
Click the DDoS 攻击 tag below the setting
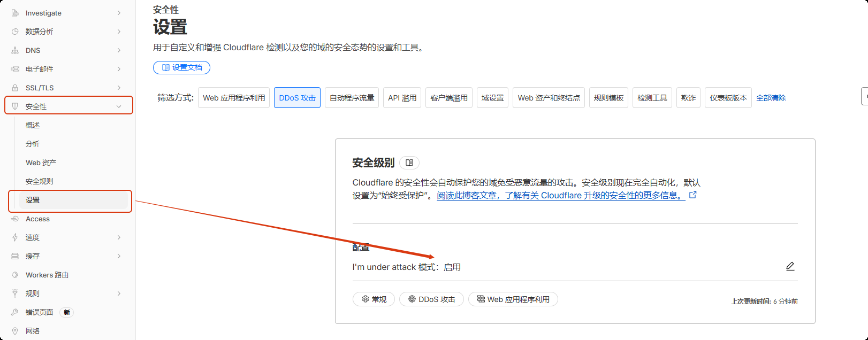[431, 299]
